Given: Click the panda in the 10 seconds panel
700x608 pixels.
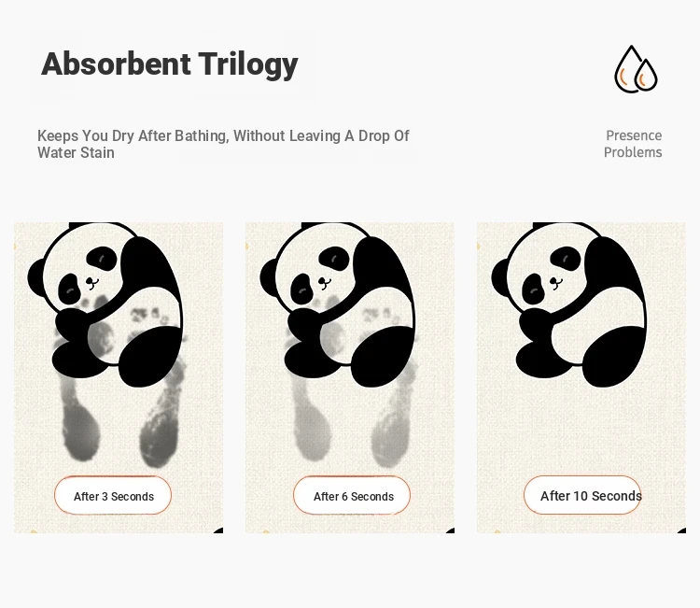Looking at the screenshot, I should 569,304.
